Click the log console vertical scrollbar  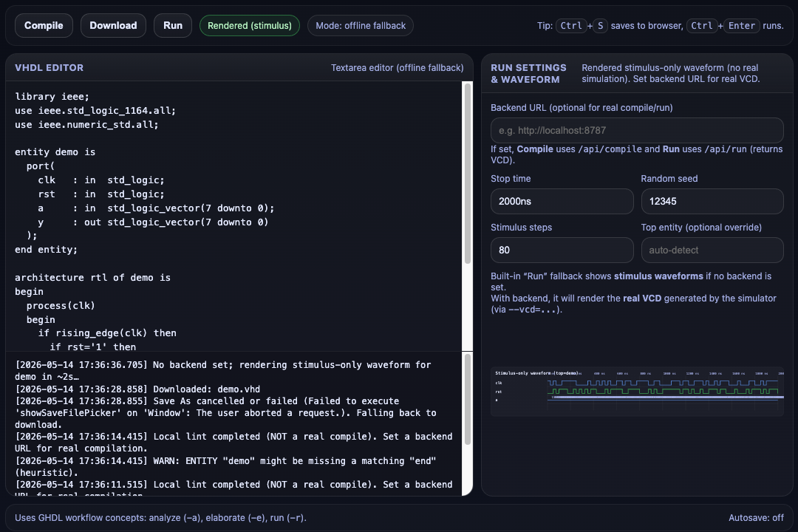point(467,400)
